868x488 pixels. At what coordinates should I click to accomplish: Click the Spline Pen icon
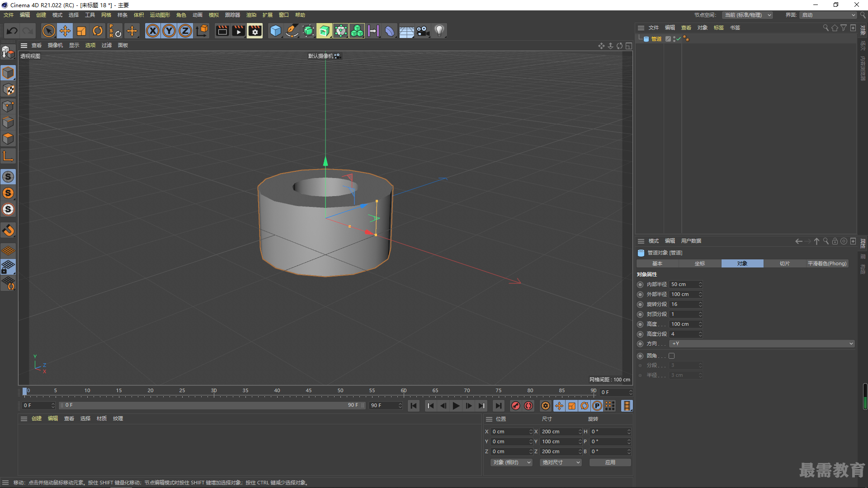[292, 31]
